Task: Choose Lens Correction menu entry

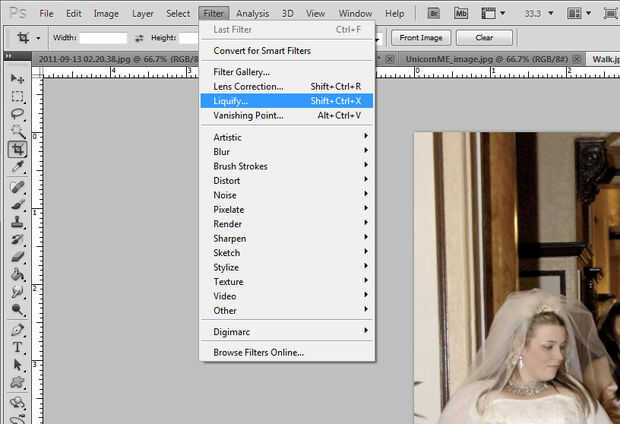Action: 287,86
